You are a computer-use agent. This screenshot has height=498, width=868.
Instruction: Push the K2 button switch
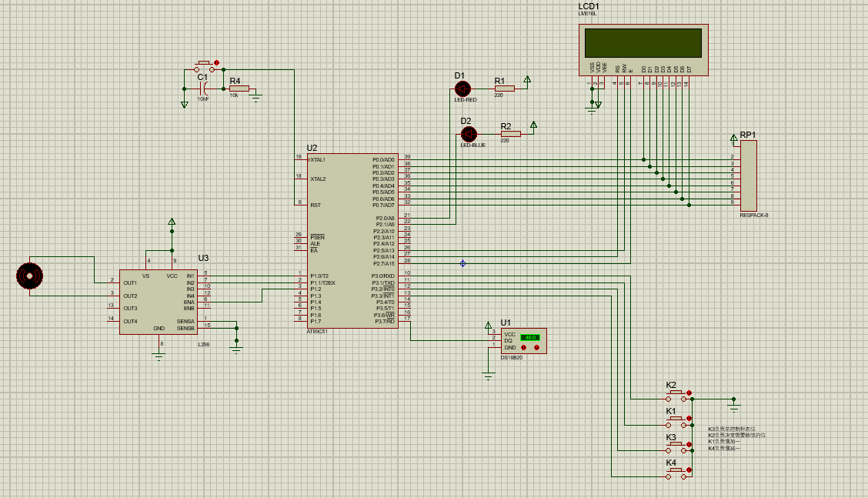tap(676, 396)
